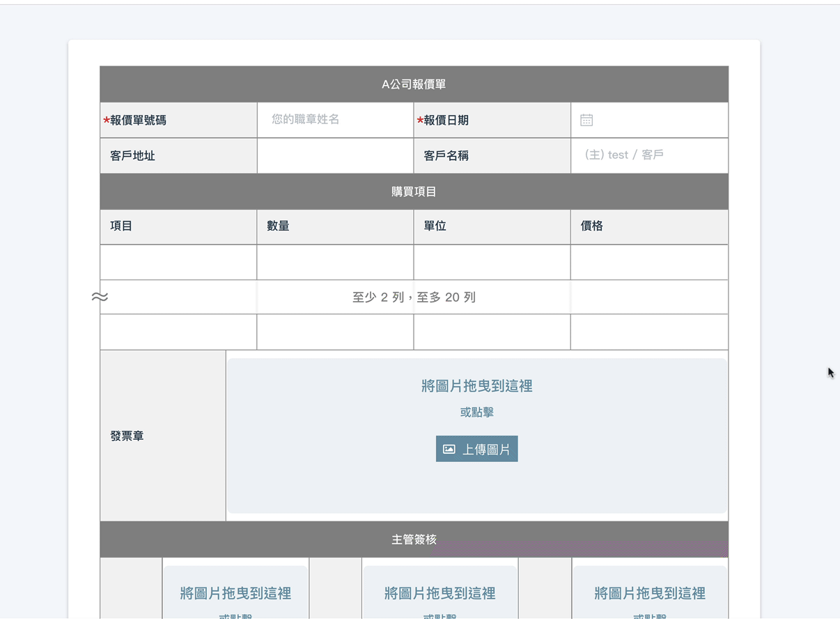Click the 至少 2 列，至多 20 列 row
The image size is (840, 619).
click(414, 298)
